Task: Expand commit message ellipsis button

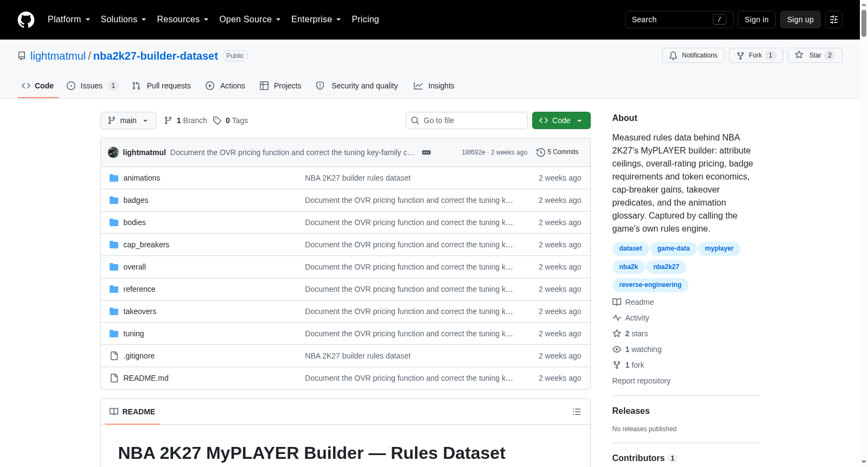Action: [x=426, y=152]
